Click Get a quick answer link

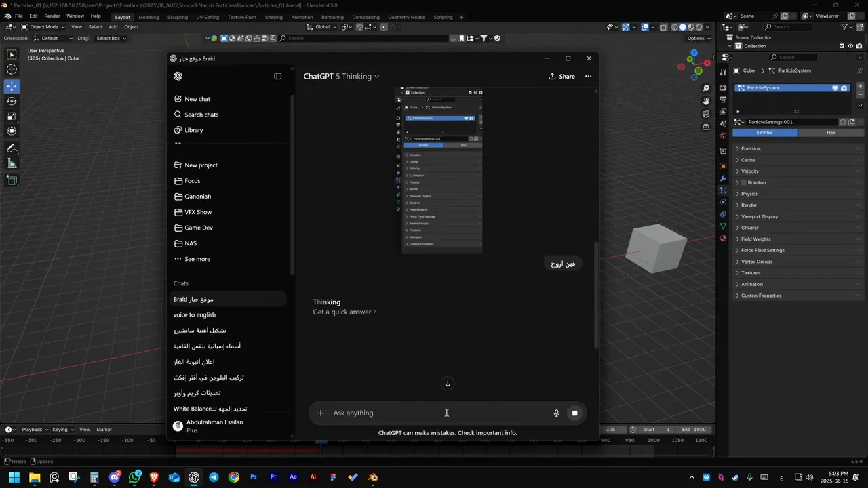[344, 312]
